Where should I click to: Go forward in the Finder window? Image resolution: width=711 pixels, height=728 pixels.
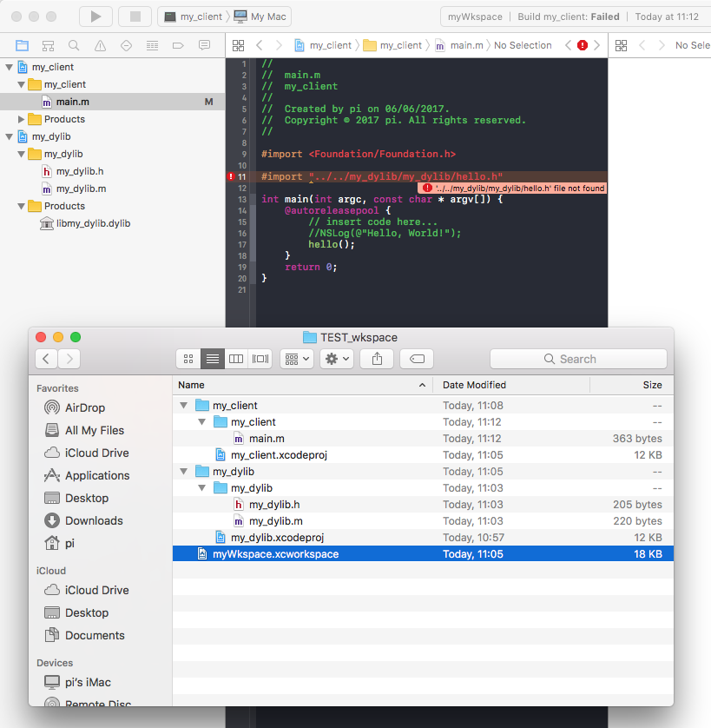pos(69,359)
